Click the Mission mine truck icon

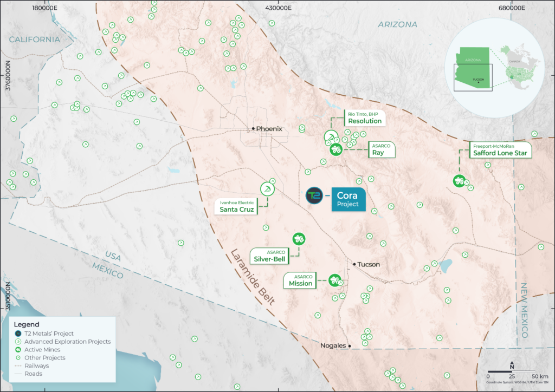tap(334, 280)
